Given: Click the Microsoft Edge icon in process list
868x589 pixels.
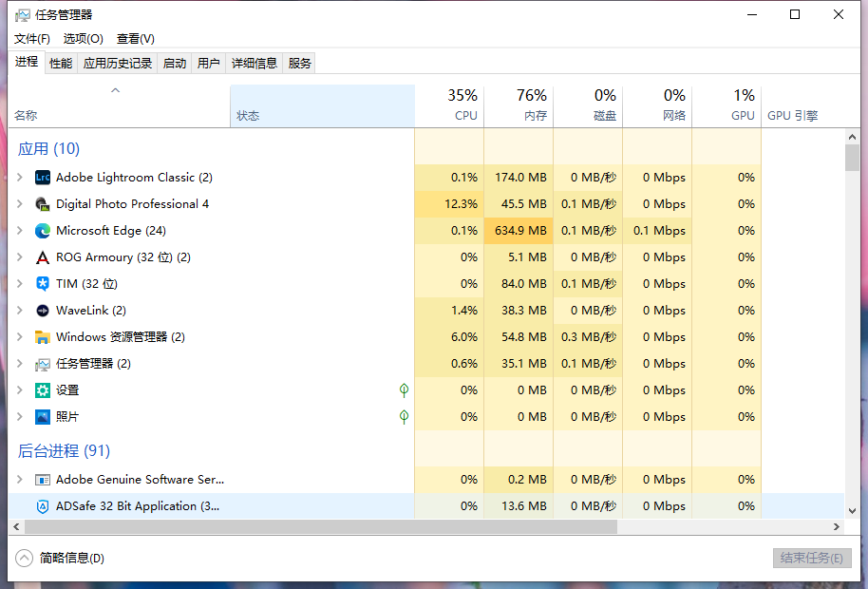Looking at the screenshot, I should tap(43, 230).
